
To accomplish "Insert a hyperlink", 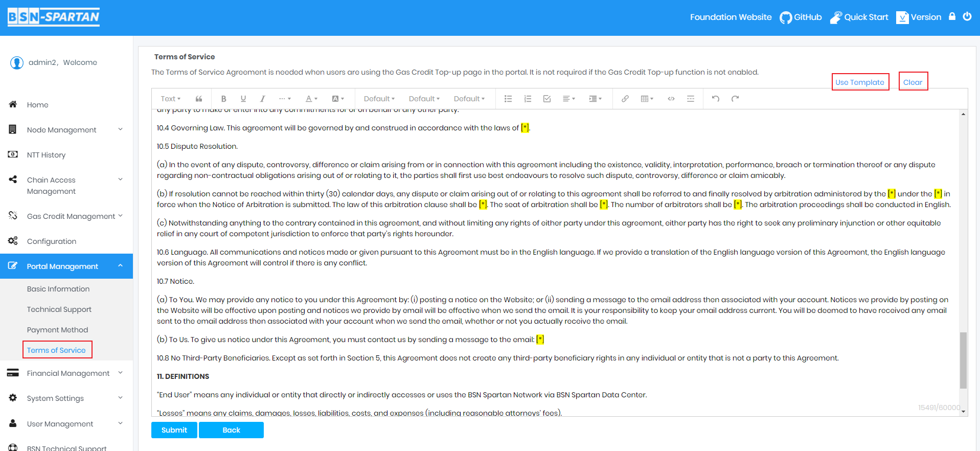I will point(625,99).
